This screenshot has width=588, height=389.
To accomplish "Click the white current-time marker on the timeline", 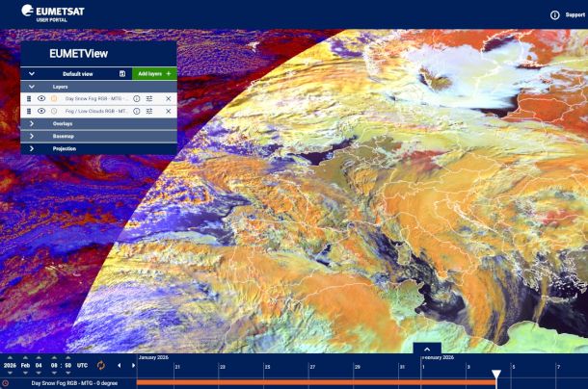I will (x=496, y=375).
